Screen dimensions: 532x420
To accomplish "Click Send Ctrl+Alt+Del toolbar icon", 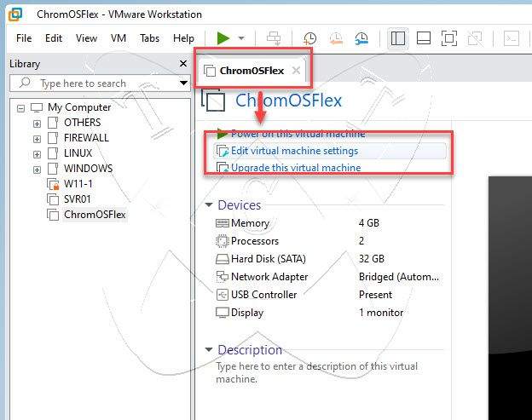I will pos(274,38).
